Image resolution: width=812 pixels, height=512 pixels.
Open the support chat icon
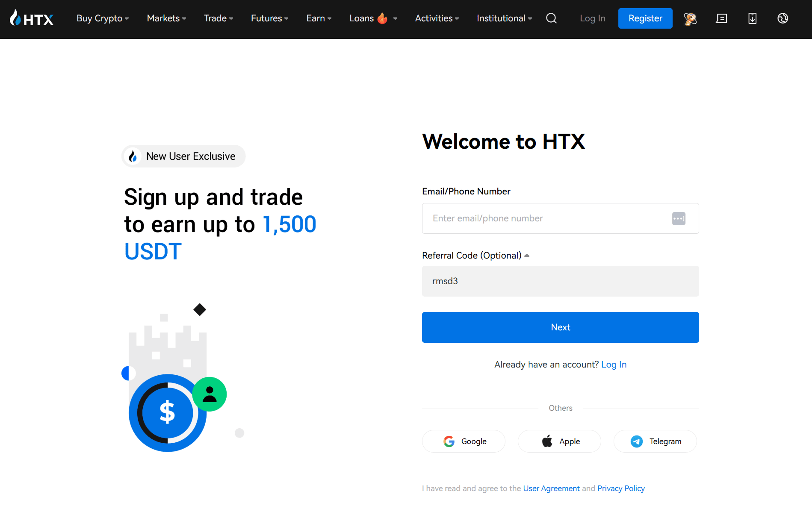point(721,18)
